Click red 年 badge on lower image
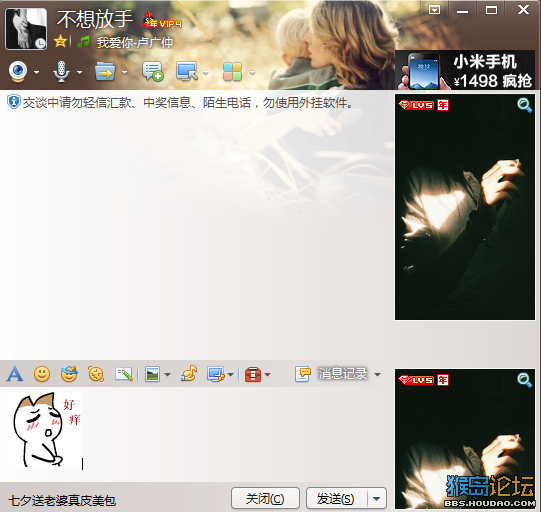 [x=443, y=380]
